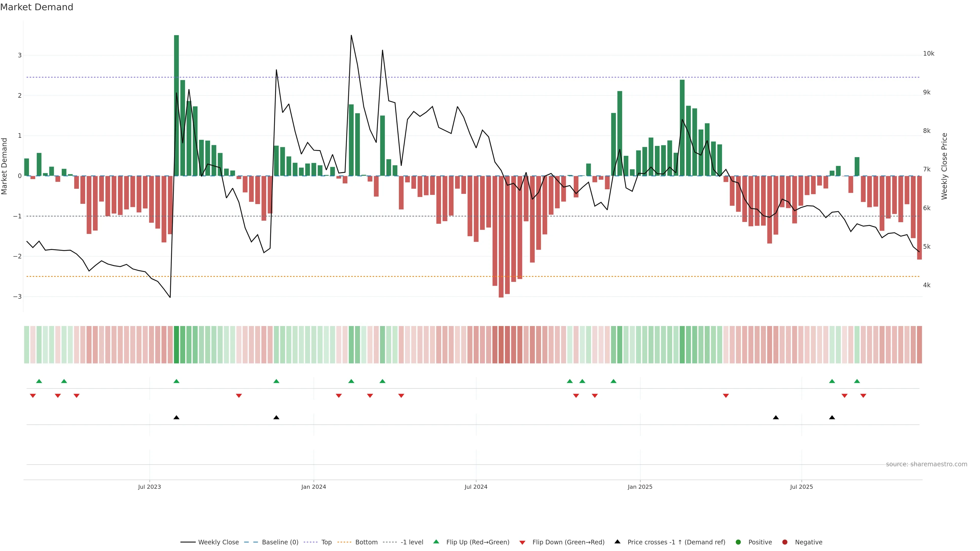Click the -1 level legend item
The image size is (980, 551).
click(412, 542)
